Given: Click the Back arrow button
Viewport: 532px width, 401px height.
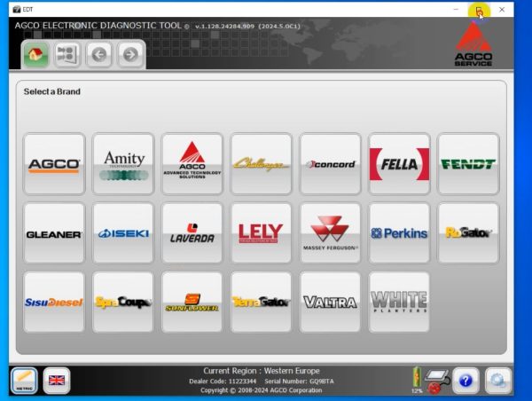Looking at the screenshot, I should [98, 54].
